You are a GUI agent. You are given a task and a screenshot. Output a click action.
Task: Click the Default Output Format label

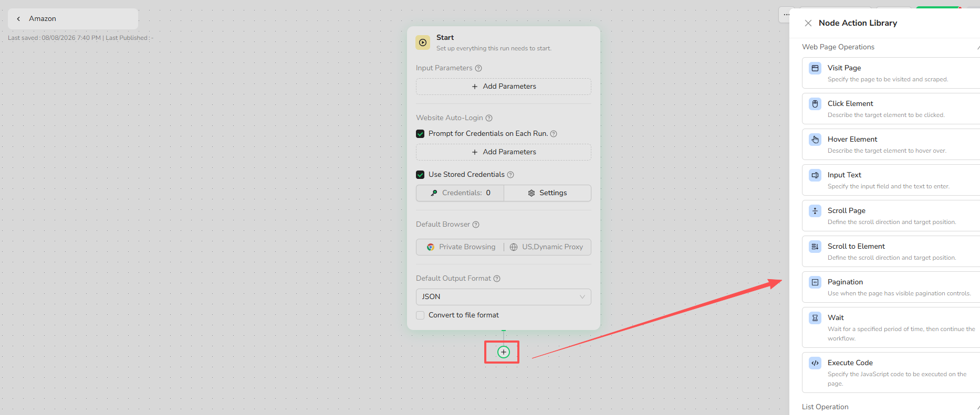(x=453, y=279)
